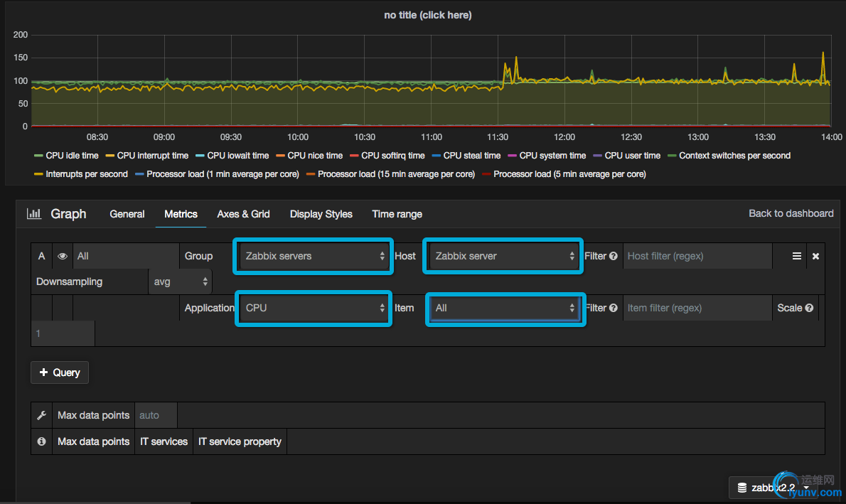Viewport: 846px width, 504px height.
Task: Focus the Max data points auto input
Action: [156, 415]
